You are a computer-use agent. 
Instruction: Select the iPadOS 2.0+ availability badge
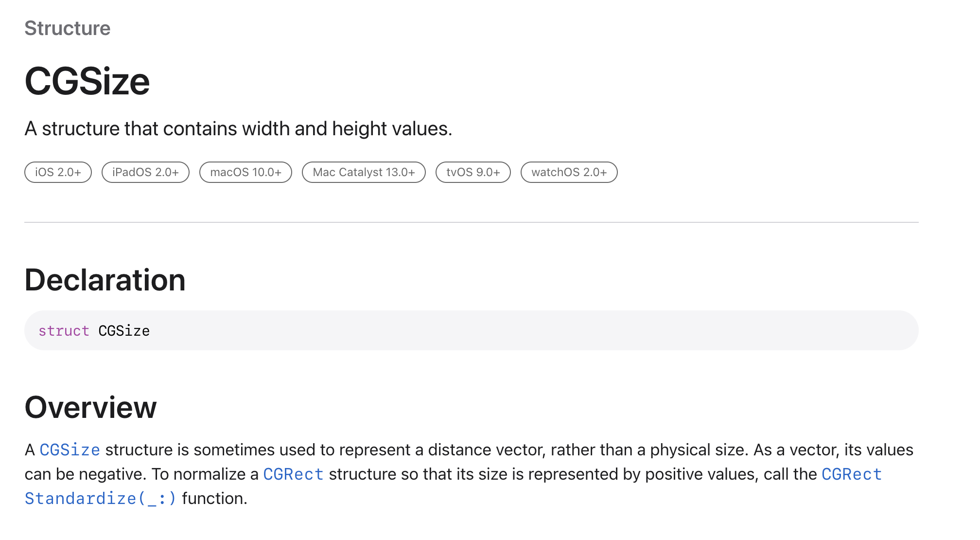point(145,172)
